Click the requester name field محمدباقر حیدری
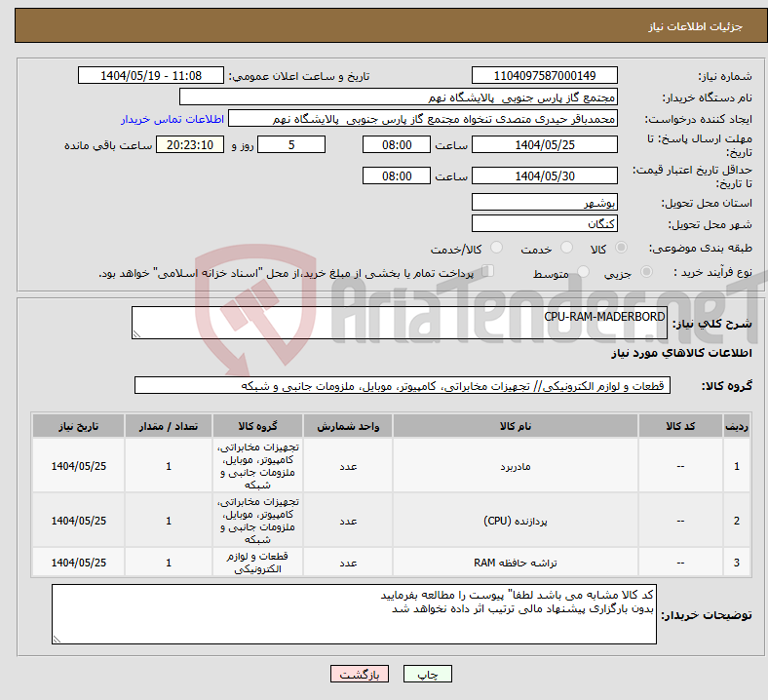The width and height of the screenshot is (768, 700). (423, 119)
